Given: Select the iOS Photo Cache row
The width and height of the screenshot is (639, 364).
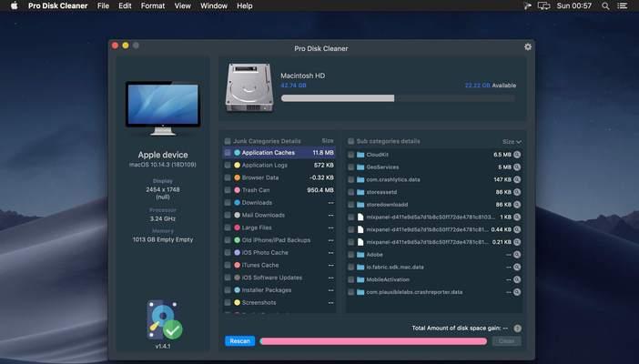Looking at the screenshot, I should coord(279,252).
